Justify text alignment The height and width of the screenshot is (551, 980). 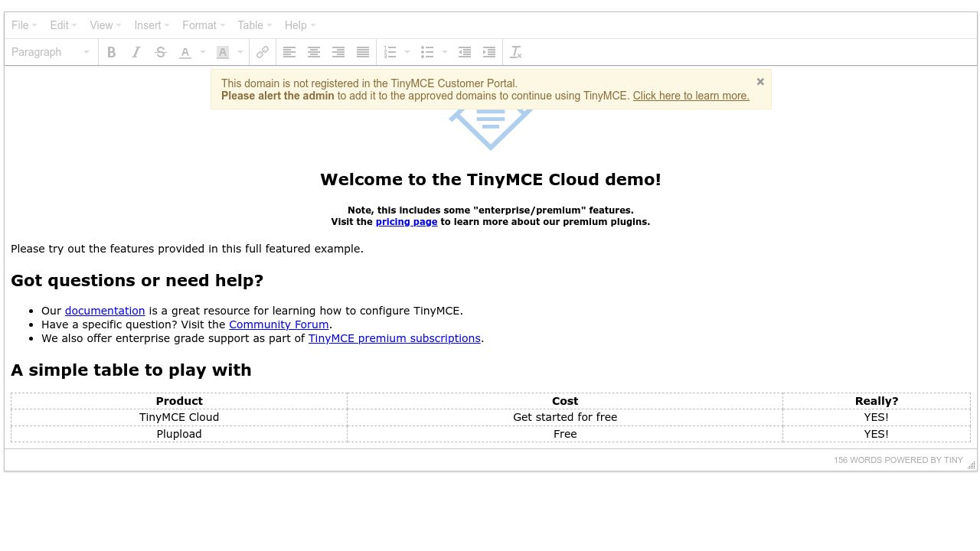(x=363, y=52)
